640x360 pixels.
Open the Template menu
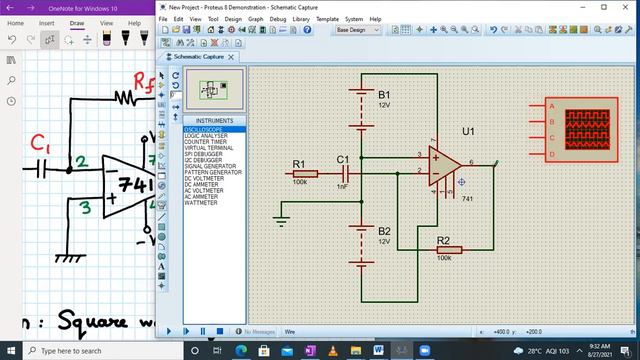(x=327, y=19)
